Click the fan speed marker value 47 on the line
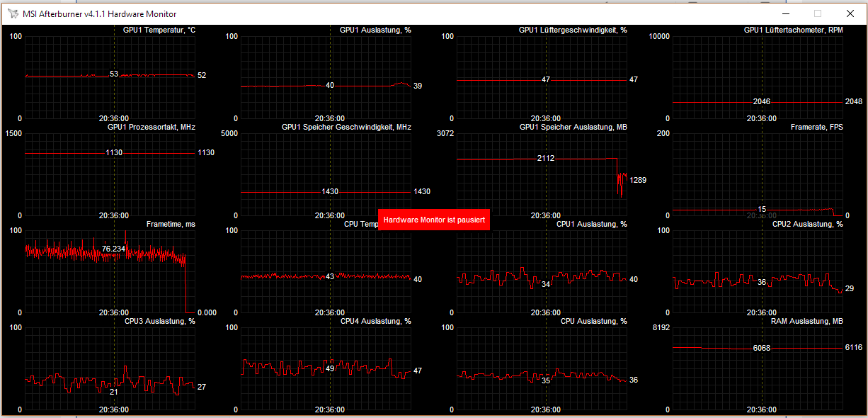Screen dimensions: 868x418 click(546, 79)
